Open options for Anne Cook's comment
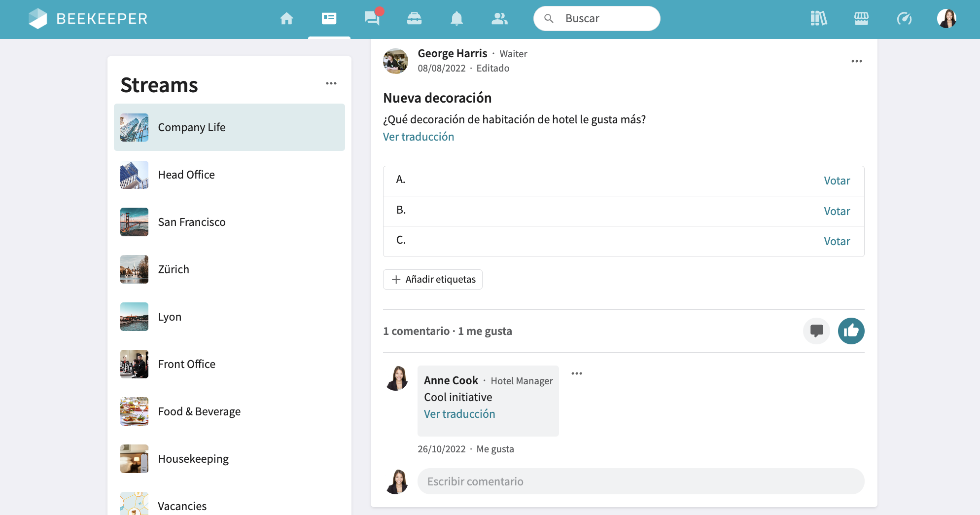980x515 pixels. (x=576, y=373)
